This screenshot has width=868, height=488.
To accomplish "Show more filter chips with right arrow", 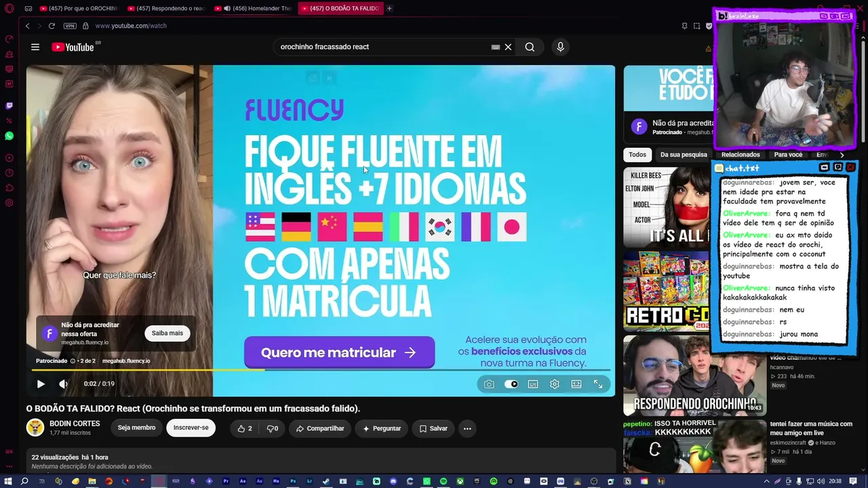I will click(x=842, y=155).
